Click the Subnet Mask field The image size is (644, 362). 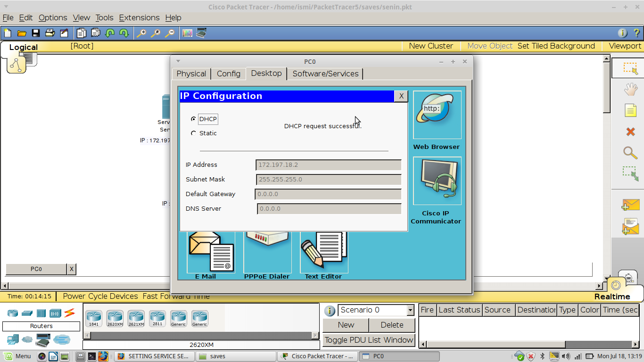(x=329, y=180)
